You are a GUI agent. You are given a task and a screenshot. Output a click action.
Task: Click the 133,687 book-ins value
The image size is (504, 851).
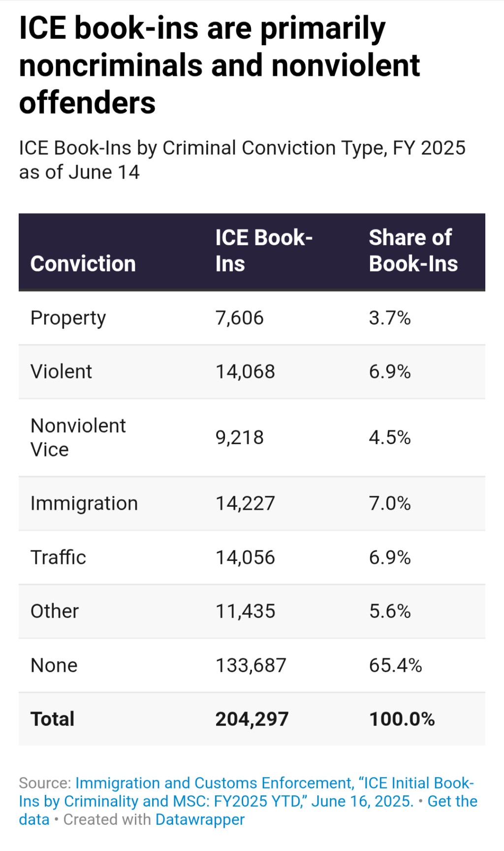(251, 665)
